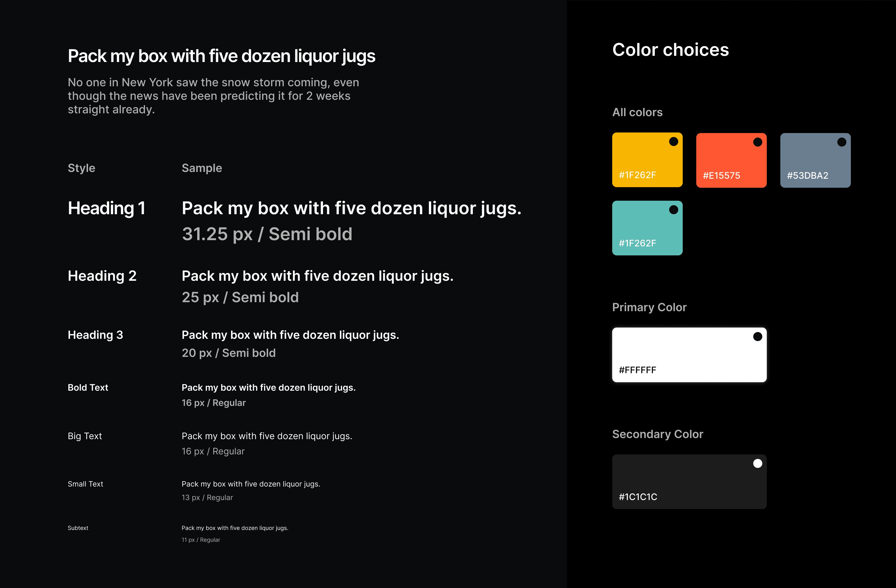This screenshot has width=896, height=588.
Task: Click the Heading 3 sample sentence
Action: (290, 335)
